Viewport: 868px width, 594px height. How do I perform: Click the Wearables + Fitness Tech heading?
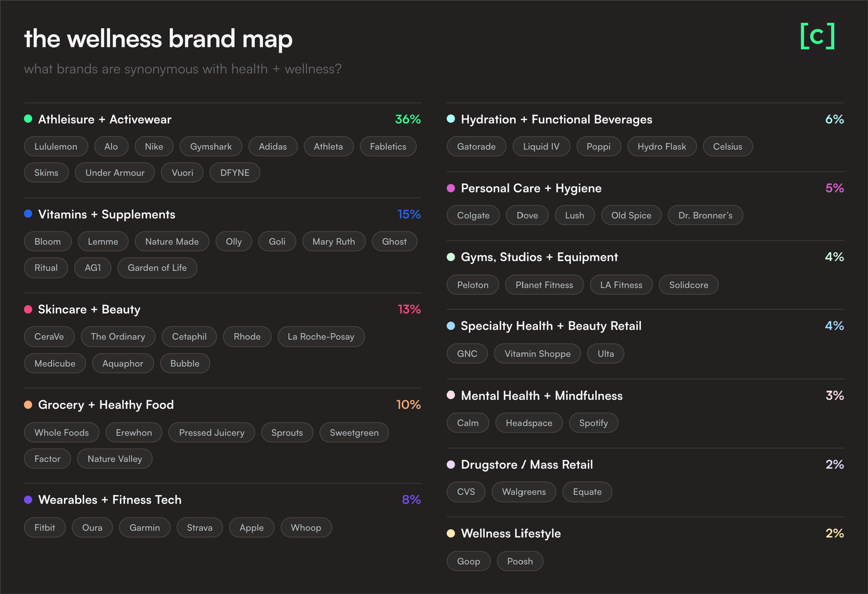coord(110,500)
